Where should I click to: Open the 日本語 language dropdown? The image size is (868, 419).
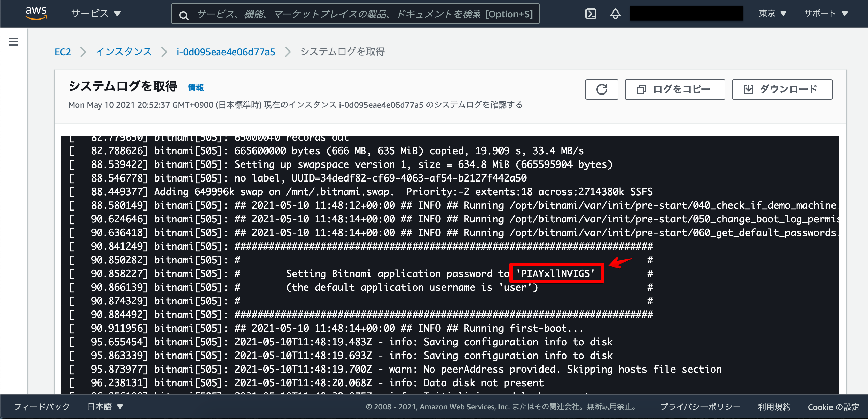pyautogui.click(x=105, y=407)
